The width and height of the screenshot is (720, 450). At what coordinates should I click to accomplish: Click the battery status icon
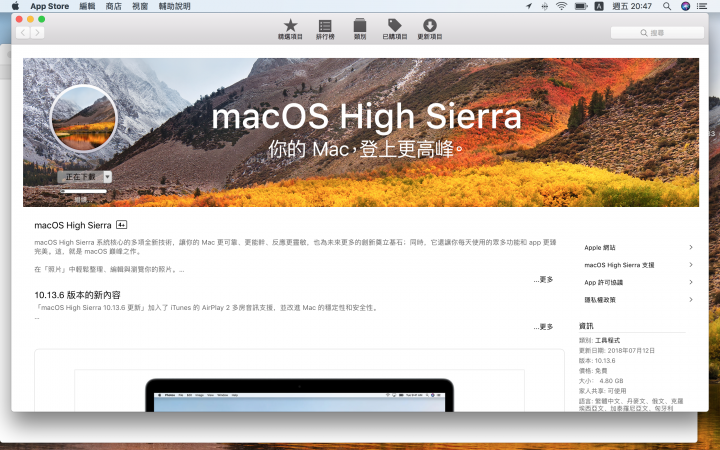point(581,6)
